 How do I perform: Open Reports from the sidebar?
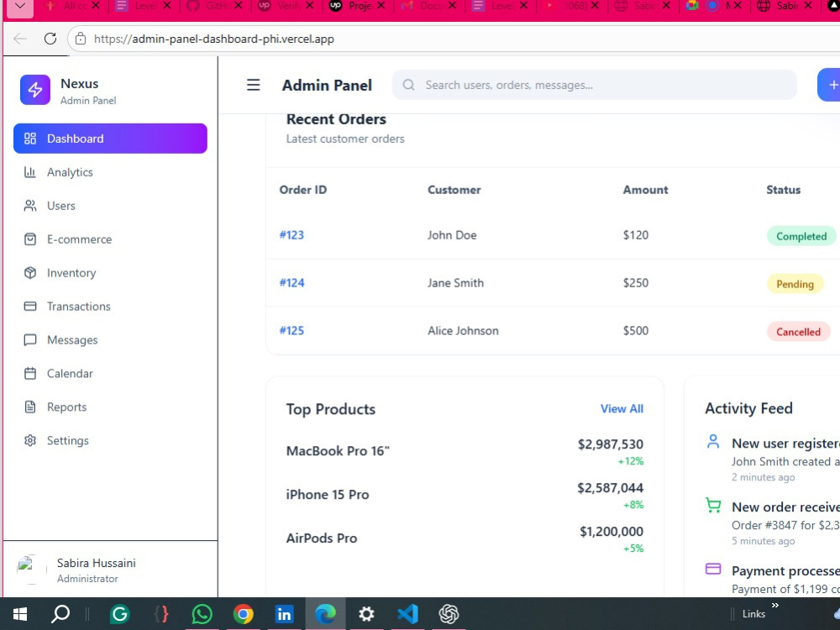click(x=110, y=407)
